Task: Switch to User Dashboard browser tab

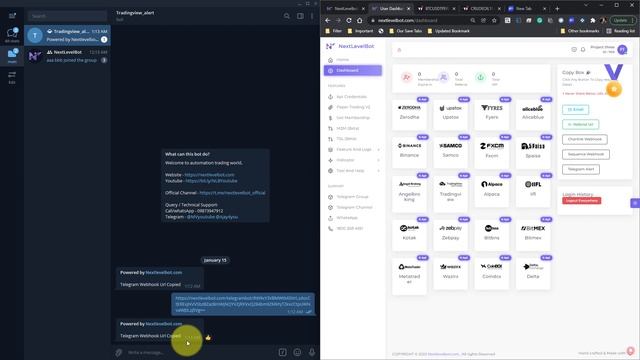Action: click(391, 9)
